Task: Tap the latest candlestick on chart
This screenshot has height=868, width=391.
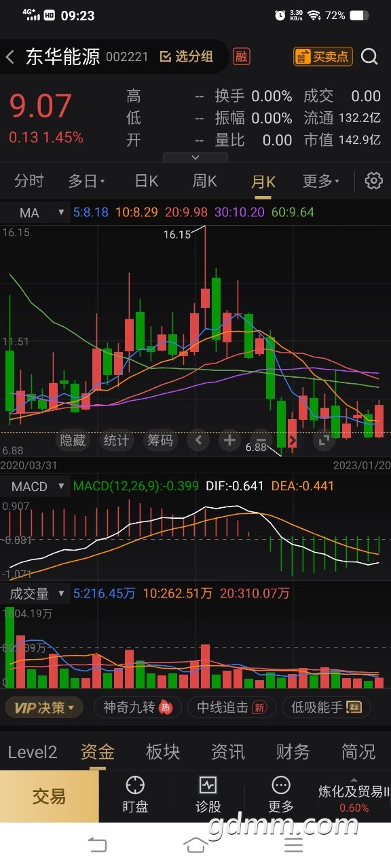Action: (x=379, y=420)
